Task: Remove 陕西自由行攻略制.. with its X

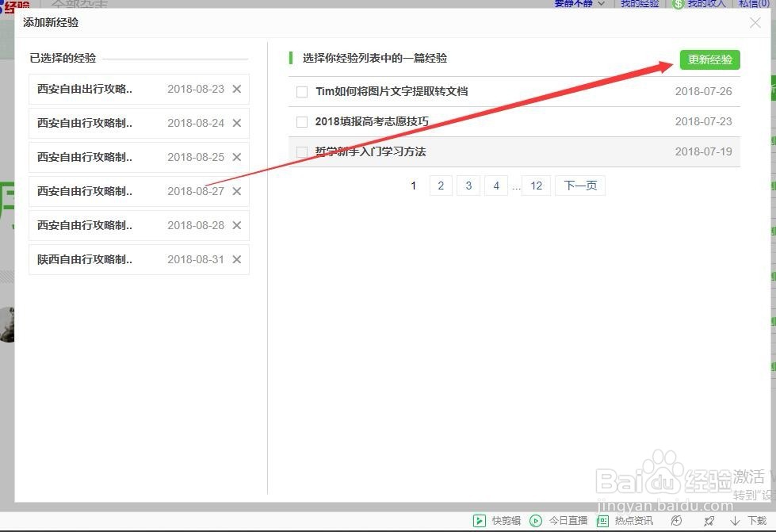Action: coord(236,259)
